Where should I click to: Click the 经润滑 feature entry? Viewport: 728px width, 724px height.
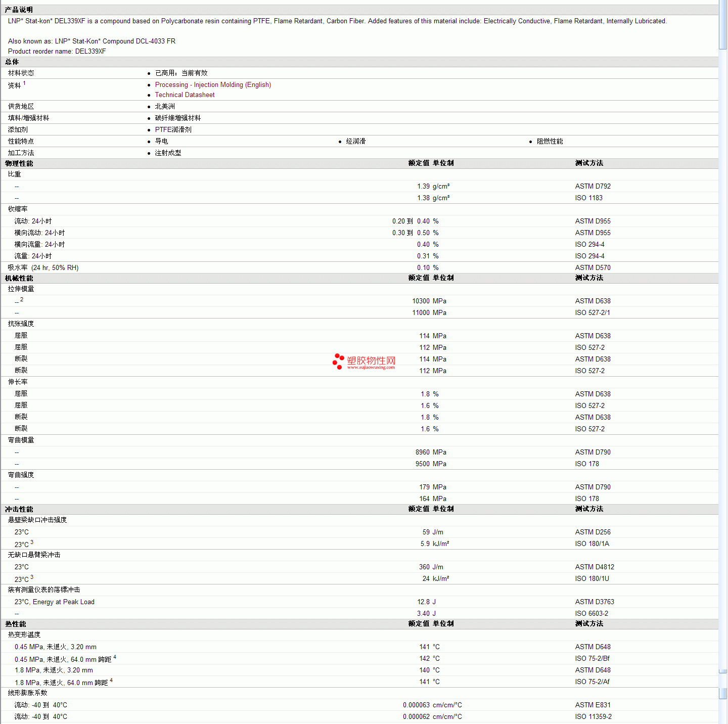click(x=356, y=142)
